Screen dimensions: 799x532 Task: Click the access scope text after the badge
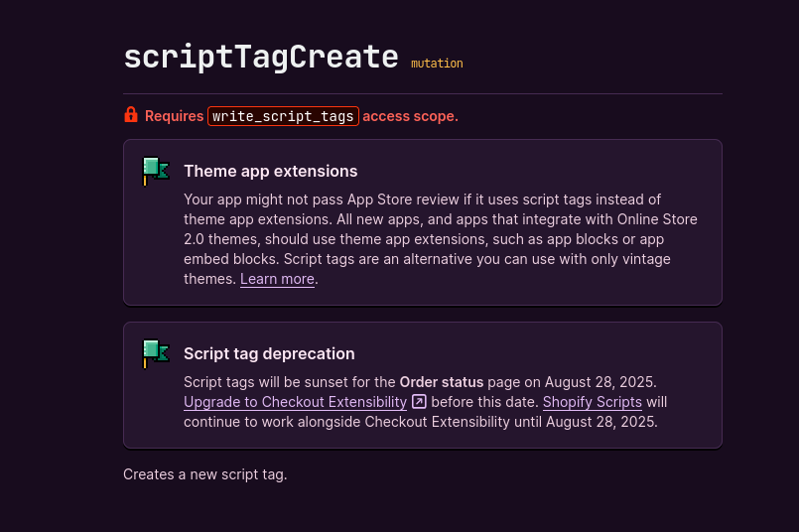click(410, 116)
